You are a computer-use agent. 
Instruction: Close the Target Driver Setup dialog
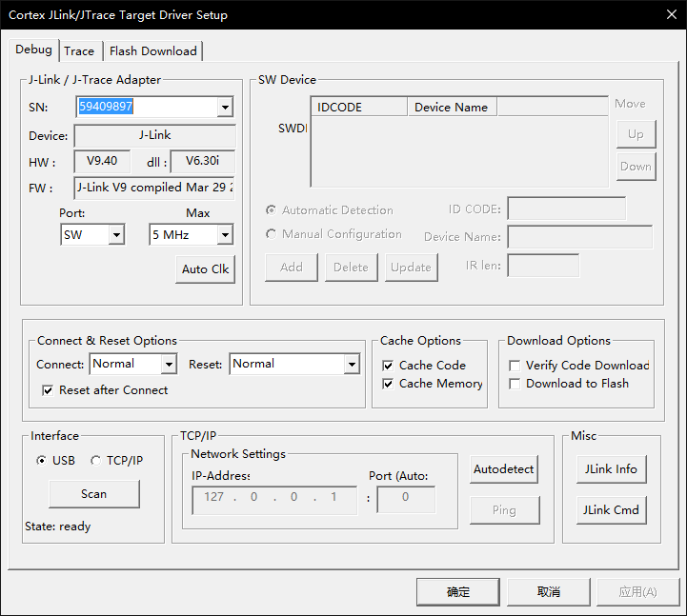(x=671, y=14)
